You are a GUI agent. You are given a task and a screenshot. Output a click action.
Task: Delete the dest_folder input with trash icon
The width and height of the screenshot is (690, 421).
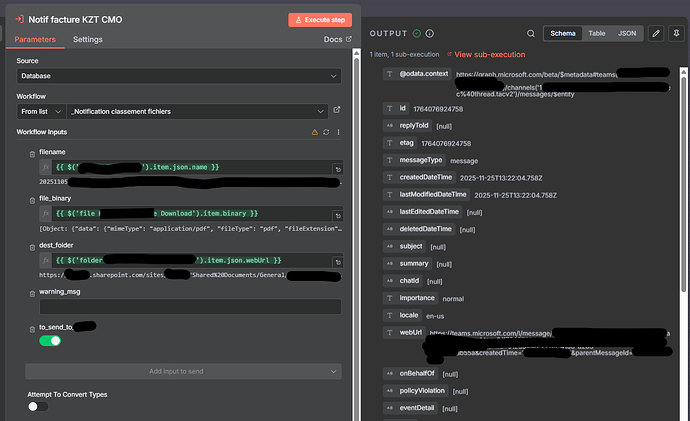pos(32,248)
